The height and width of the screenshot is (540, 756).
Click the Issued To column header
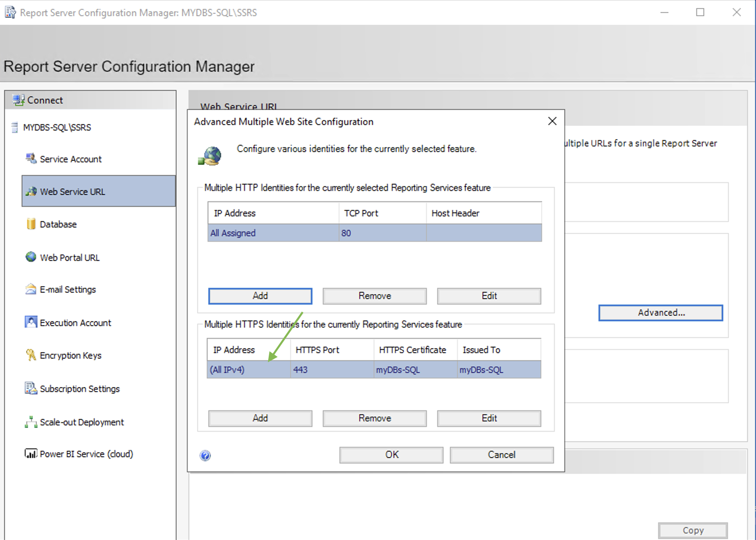499,350
